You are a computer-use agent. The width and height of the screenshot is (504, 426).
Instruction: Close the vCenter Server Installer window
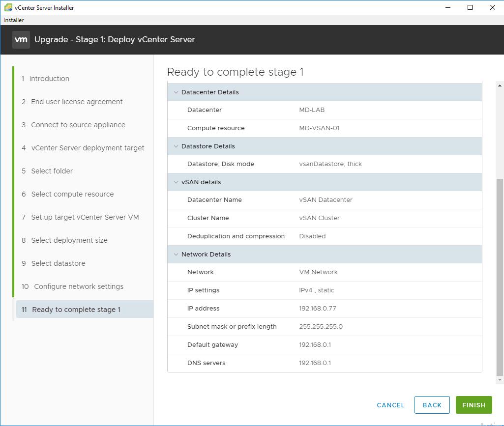point(492,7)
